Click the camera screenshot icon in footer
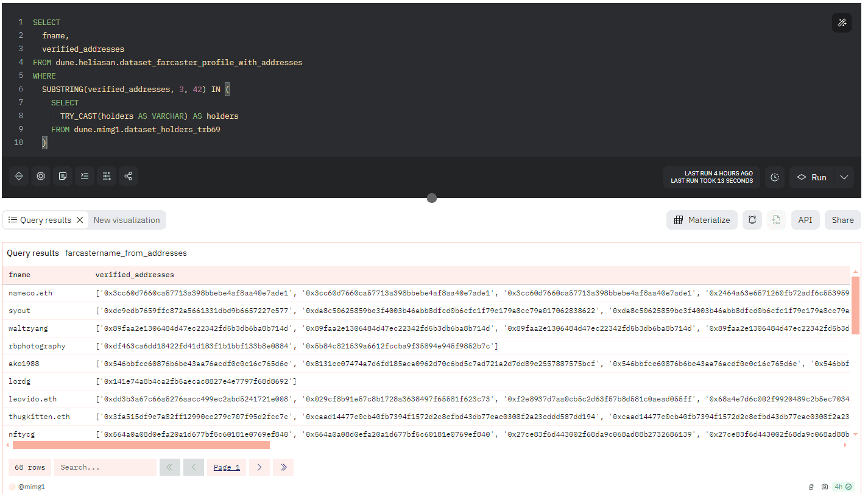Image resolution: width=868 pixels, height=494 pixels. [x=825, y=487]
